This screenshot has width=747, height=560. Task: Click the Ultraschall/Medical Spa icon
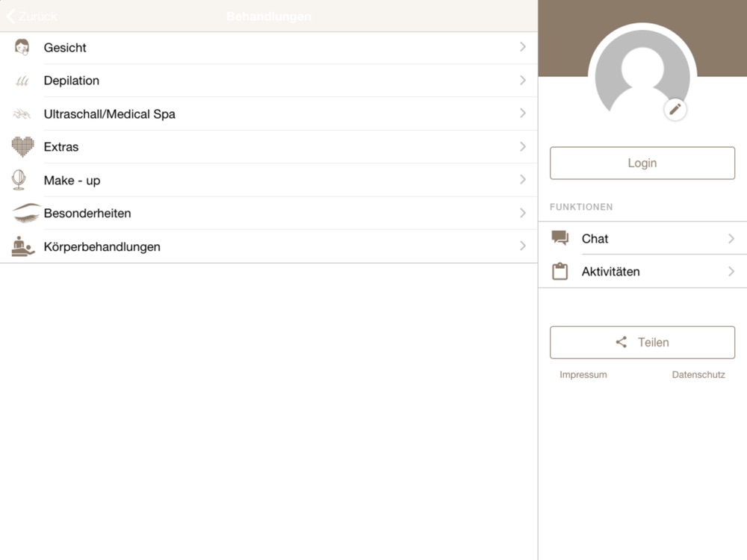click(x=22, y=113)
